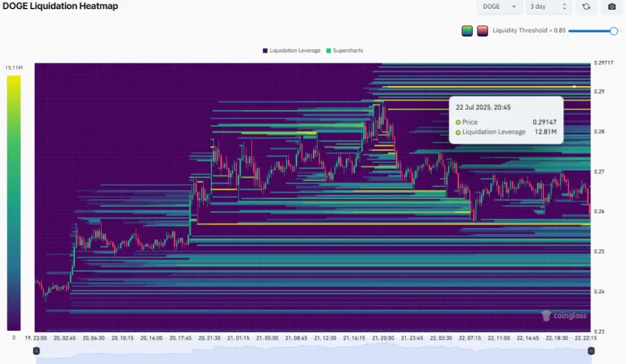Open the DOGE coin dropdown
The width and height of the screenshot is (626, 364).
(499, 7)
